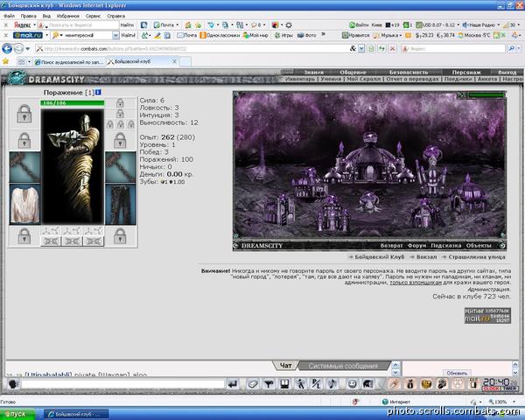This screenshot has width=525, height=420.
Task: Click the browser Back button
Action: pos(7,49)
